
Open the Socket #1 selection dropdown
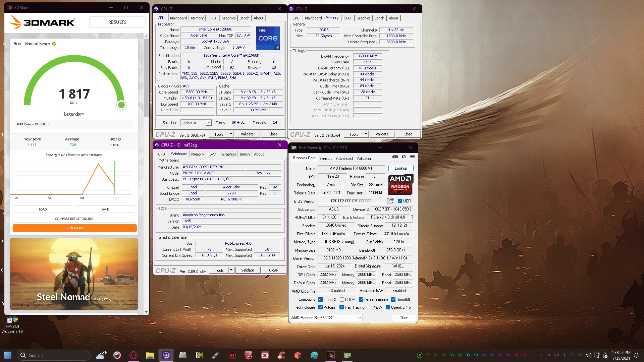pos(196,123)
